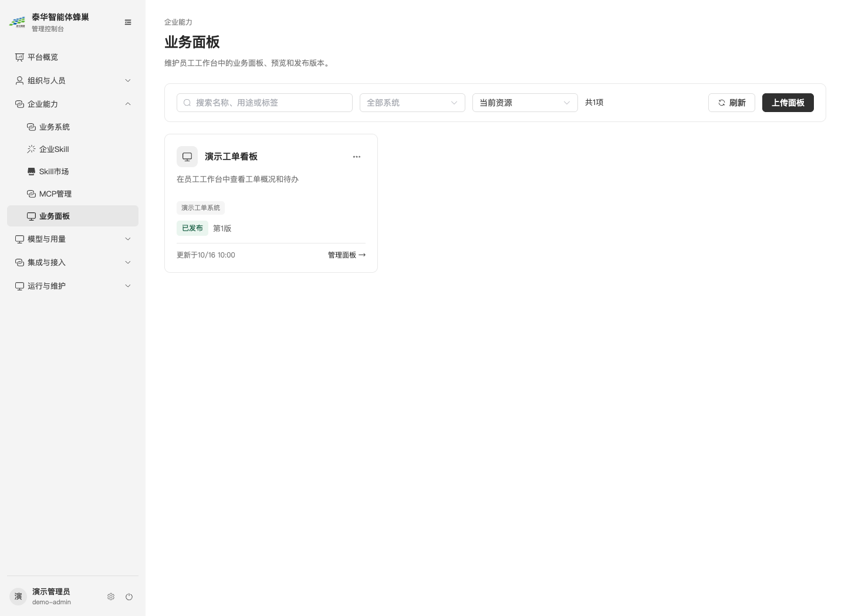Navigate to 企业Skill
The height and width of the screenshot is (616, 845).
point(73,149)
